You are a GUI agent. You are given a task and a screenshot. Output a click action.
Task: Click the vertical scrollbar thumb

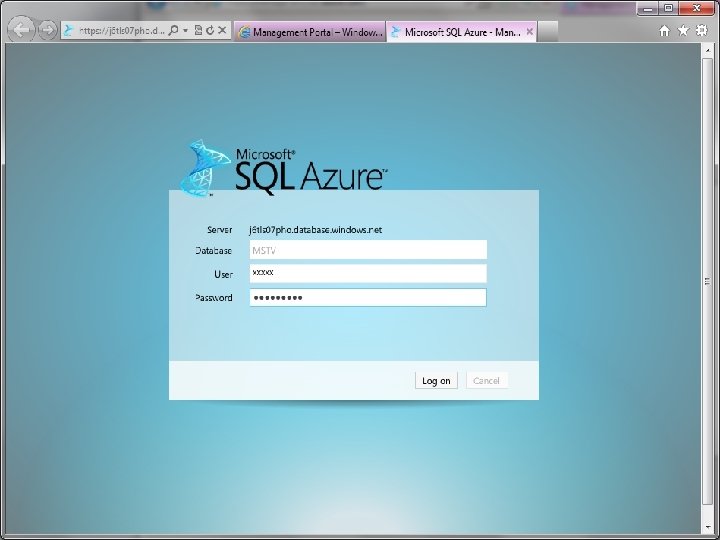pyautogui.click(x=708, y=281)
